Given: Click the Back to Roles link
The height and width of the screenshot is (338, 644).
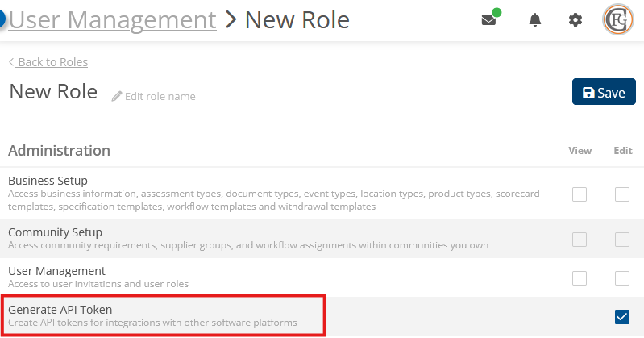Looking at the screenshot, I should click(x=52, y=62).
